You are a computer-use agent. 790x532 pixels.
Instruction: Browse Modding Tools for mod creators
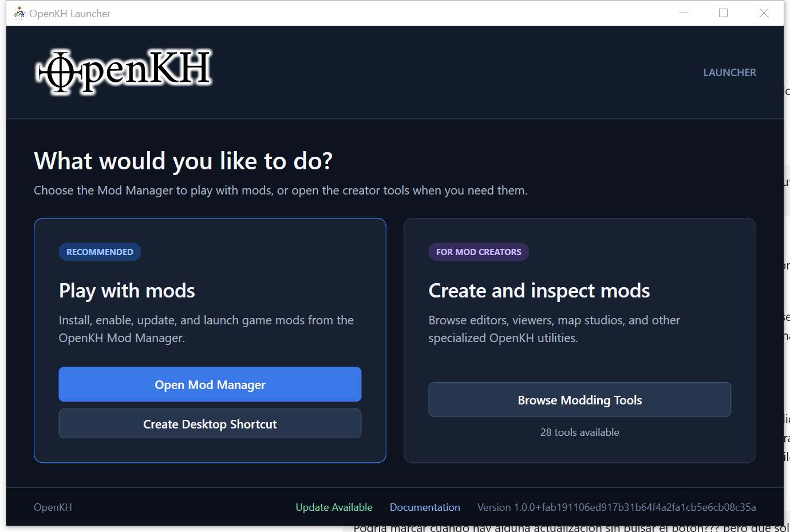580,400
